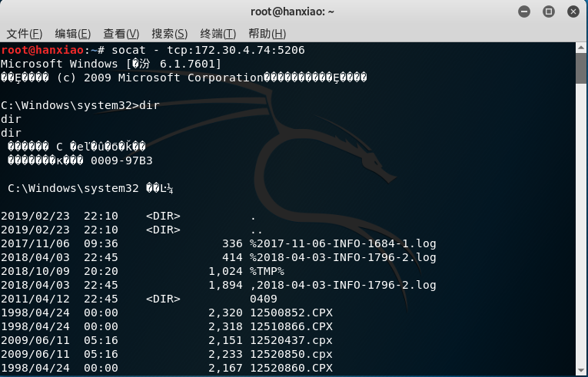Click the file size 1,894
This screenshot has height=377, width=588.
pos(225,285)
